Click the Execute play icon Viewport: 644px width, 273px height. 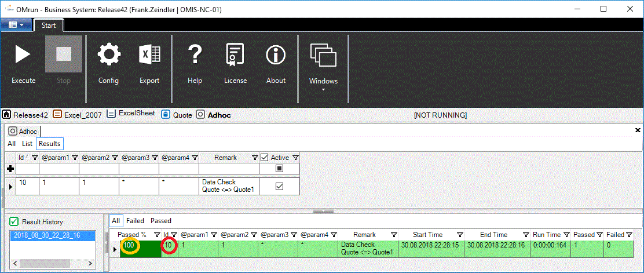[x=23, y=54]
